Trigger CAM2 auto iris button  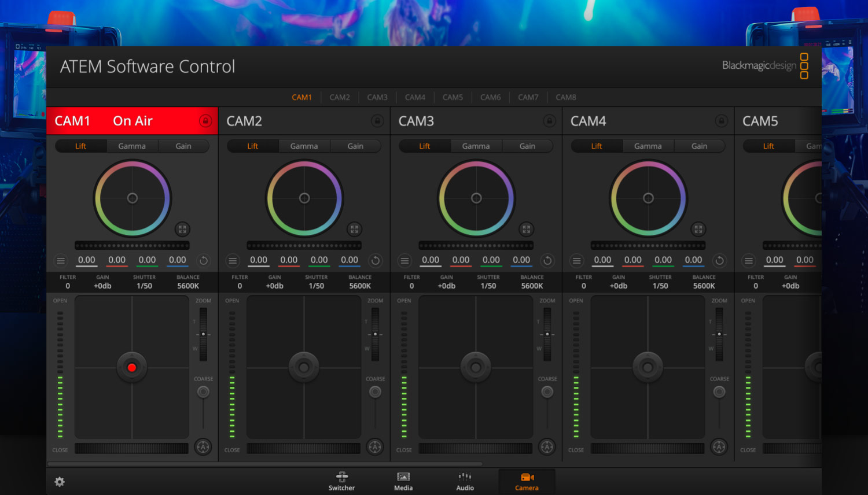[375, 447]
